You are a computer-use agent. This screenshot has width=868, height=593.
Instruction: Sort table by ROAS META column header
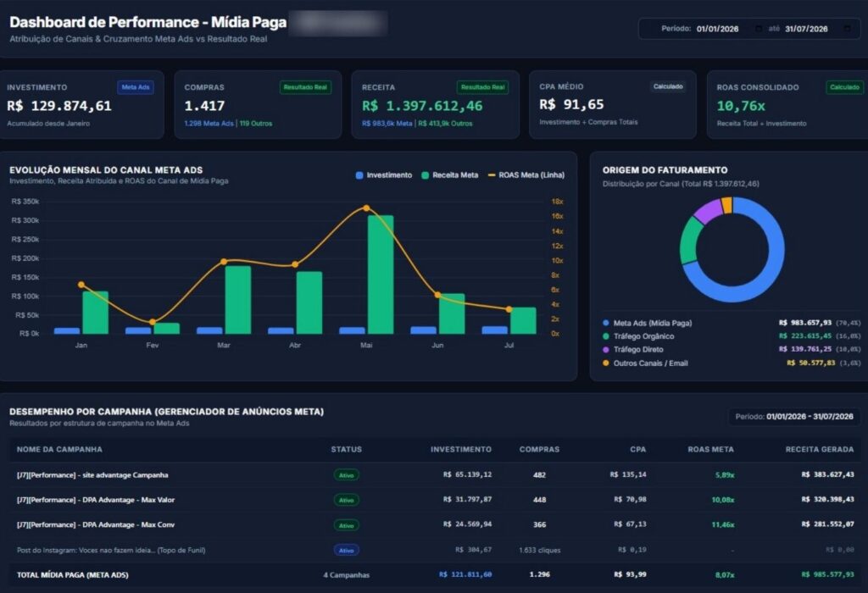(711, 449)
